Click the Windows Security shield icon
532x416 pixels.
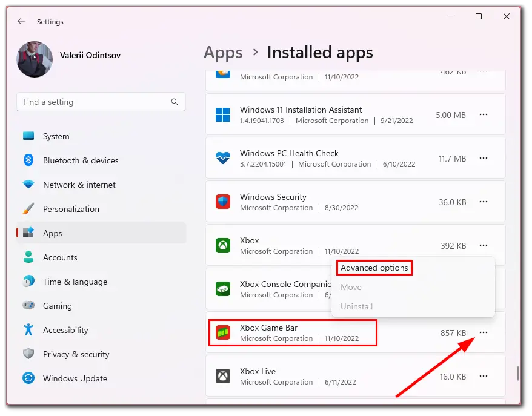223,202
